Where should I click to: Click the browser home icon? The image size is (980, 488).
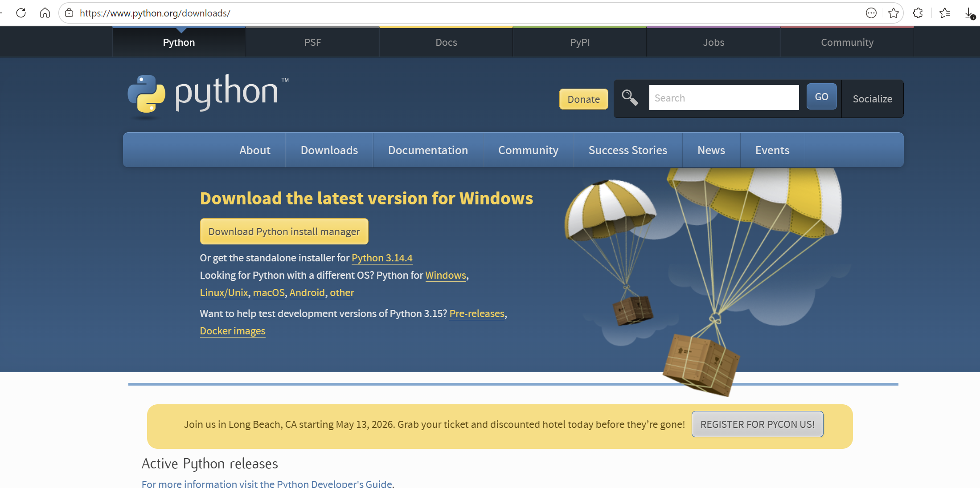(45, 13)
